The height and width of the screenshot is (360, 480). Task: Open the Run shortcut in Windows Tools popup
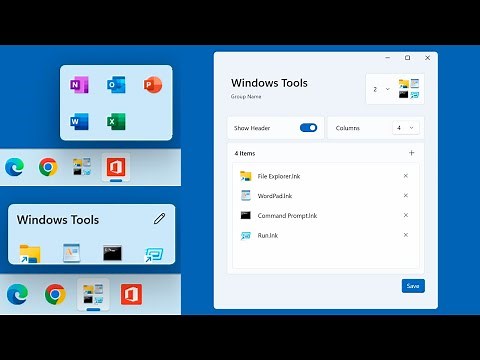coord(154,255)
